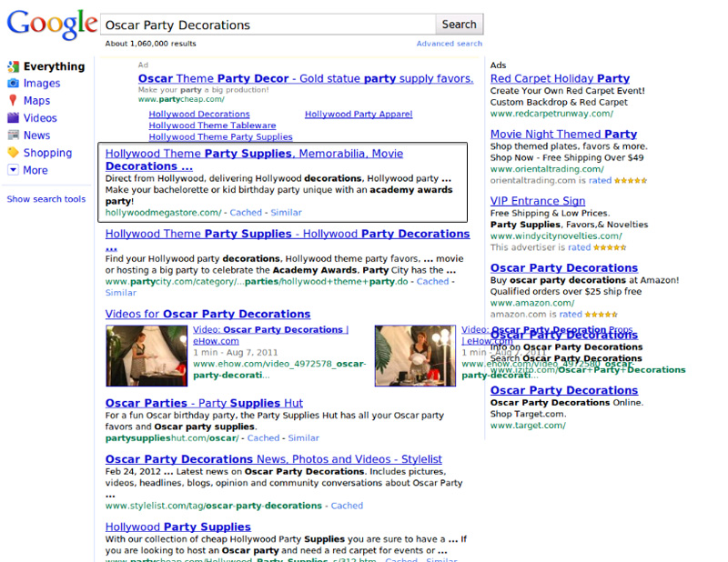Click first eHow video thumbnail

coord(147,356)
